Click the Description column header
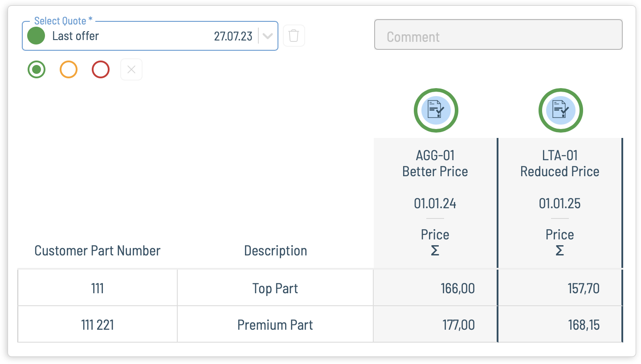The image size is (641, 364). click(x=276, y=251)
